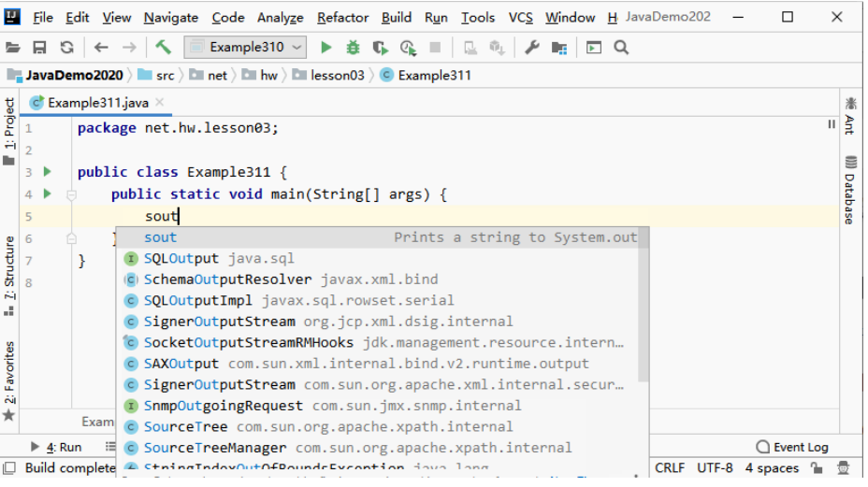Open Settings with the wrench icon
This screenshot has height=487, width=868.
[x=532, y=48]
